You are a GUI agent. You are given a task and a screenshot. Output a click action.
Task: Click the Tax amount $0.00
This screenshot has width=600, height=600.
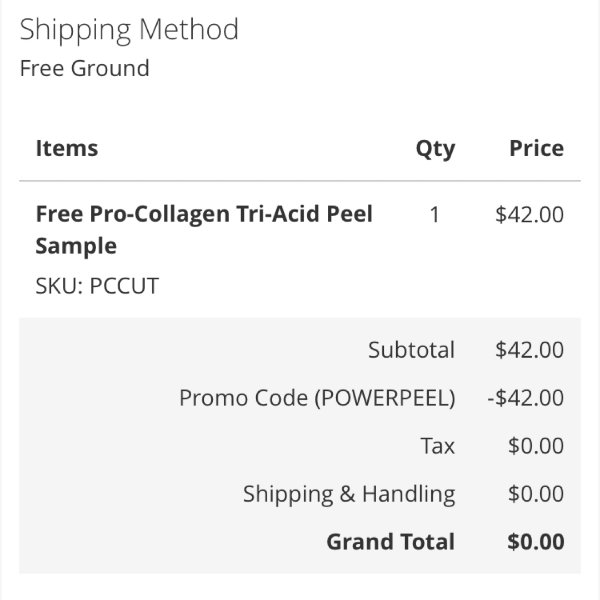coord(536,445)
